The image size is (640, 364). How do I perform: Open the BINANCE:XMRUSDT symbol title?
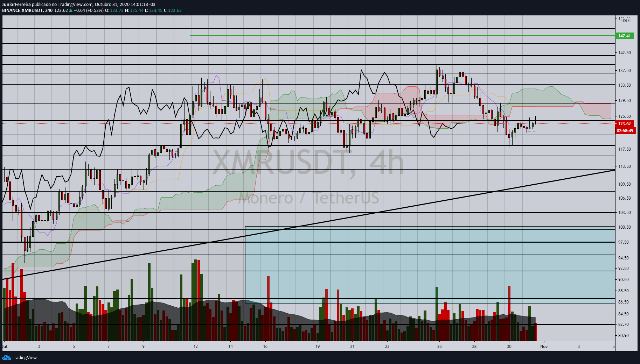(x=23, y=10)
